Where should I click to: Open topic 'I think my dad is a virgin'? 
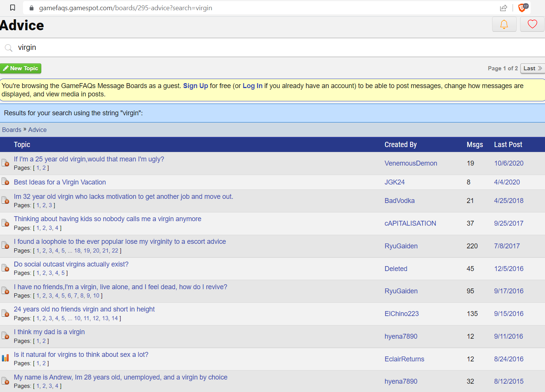(49, 332)
